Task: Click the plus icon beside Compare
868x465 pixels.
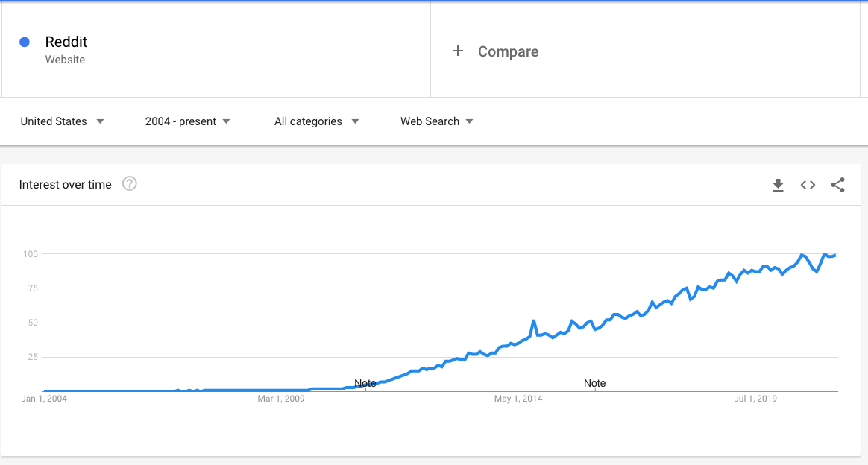Action: pos(457,51)
